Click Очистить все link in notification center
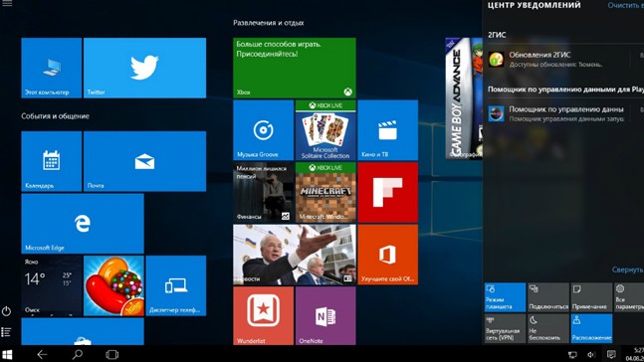 [625, 5]
